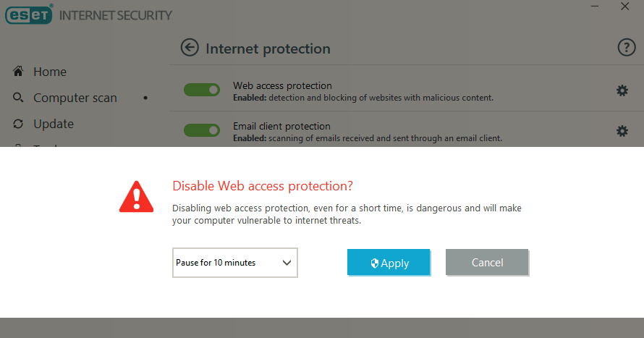This screenshot has height=338, width=644.
Task: Toggle Email client protection switch
Action: [x=202, y=130]
